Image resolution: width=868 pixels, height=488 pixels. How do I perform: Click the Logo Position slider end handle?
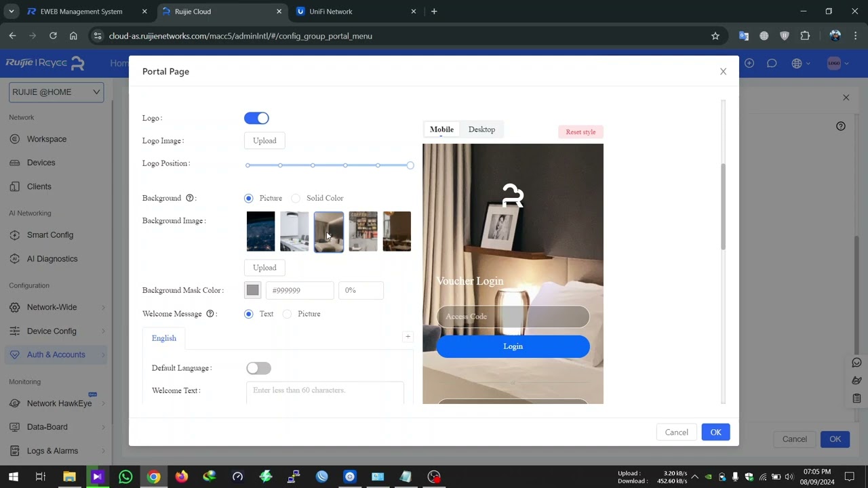410,165
